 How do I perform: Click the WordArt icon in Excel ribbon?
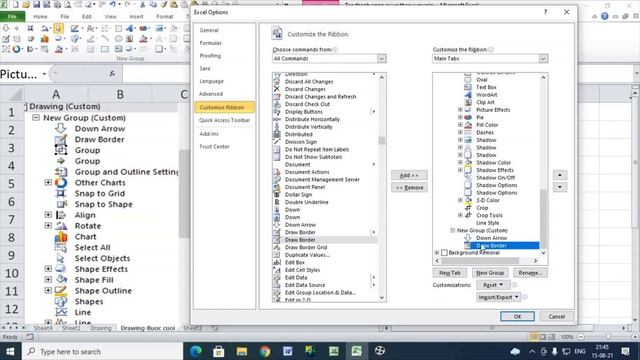[x=130, y=28]
